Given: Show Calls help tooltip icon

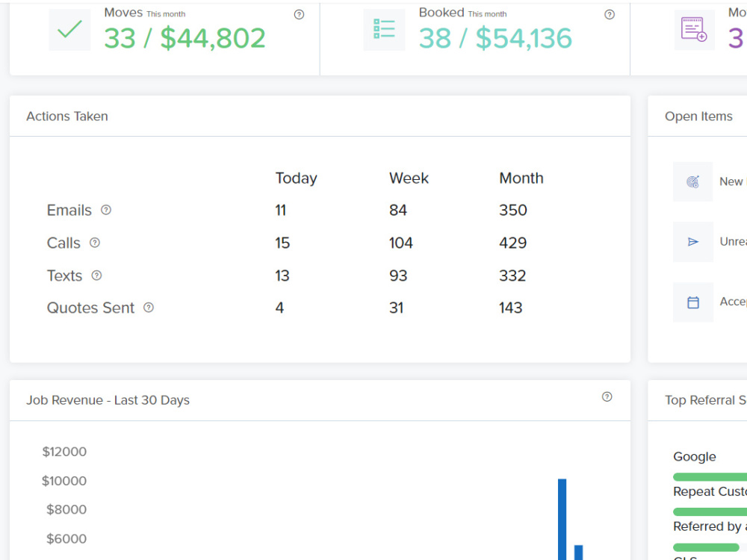Looking at the screenshot, I should [x=95, y=243].
